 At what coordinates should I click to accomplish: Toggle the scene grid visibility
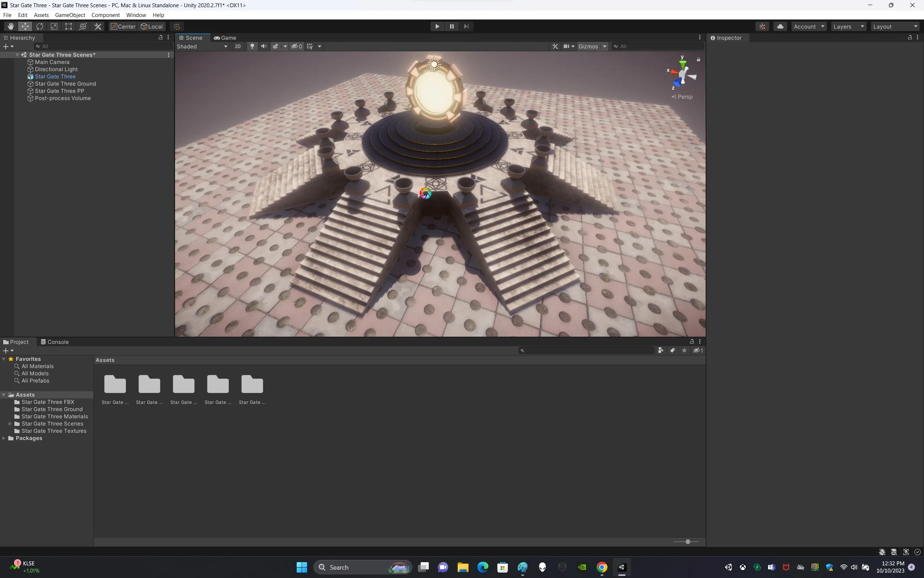[x=310, y=46]
